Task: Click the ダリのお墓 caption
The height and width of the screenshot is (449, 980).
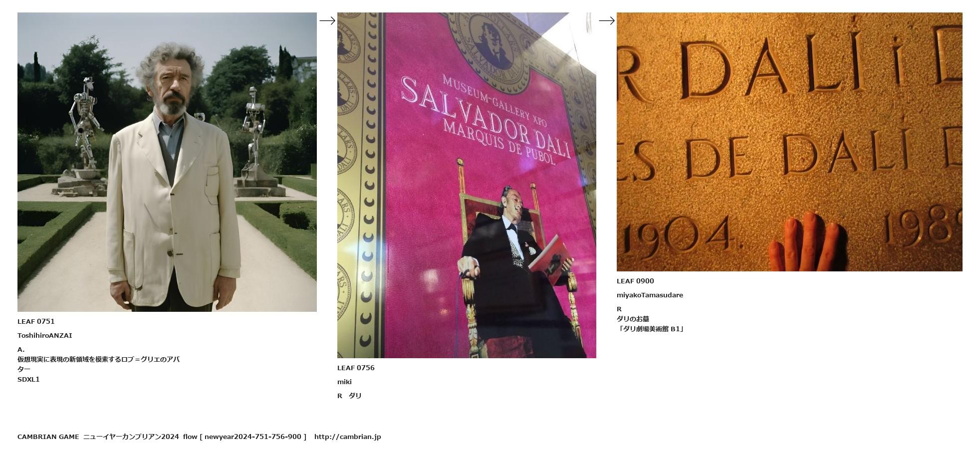Action: click(633, 319)
